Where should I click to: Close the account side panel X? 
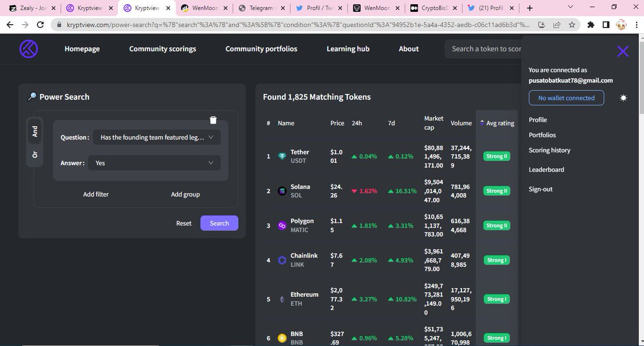coord(623,51)
